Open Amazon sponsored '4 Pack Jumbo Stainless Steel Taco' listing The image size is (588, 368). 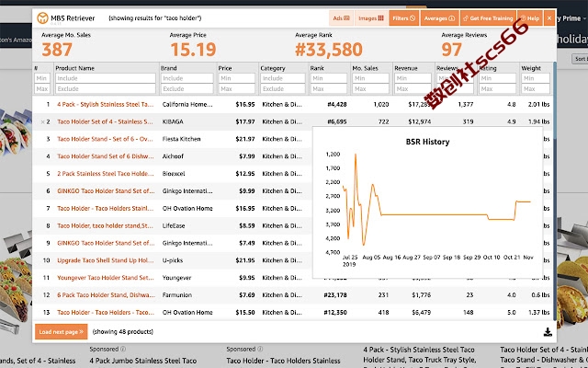(143, 361)
